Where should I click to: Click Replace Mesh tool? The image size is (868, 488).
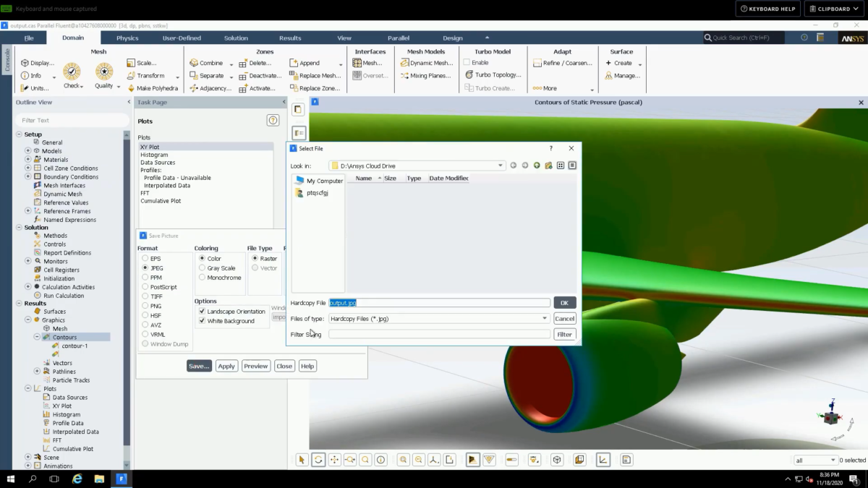[x=315, y=75]
